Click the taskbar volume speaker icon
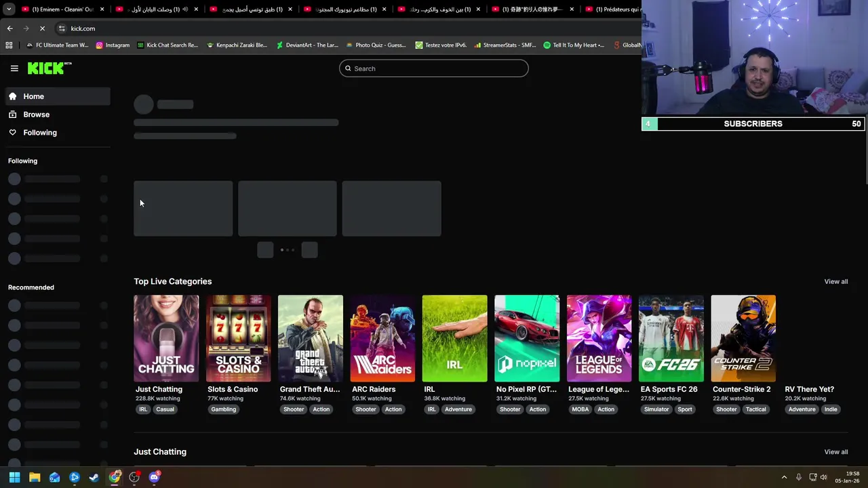The image size is (868, 488). [823, 477]
